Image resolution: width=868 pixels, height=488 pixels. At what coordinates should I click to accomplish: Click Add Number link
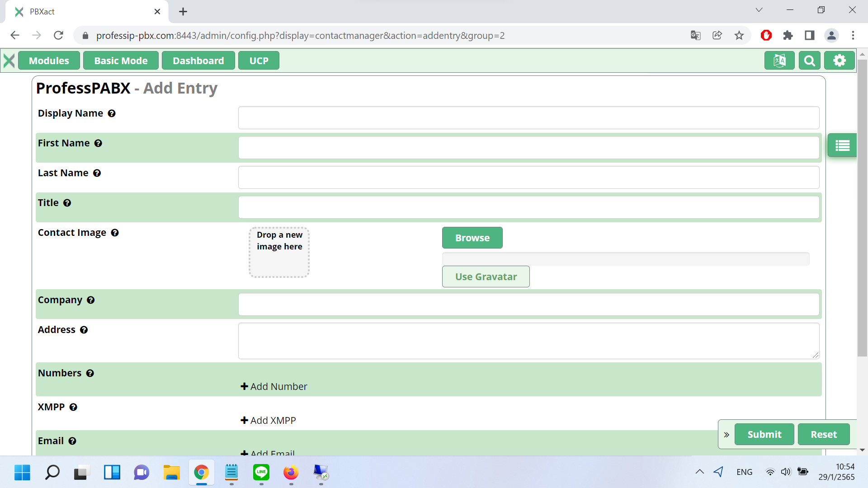tap(274, 386)
